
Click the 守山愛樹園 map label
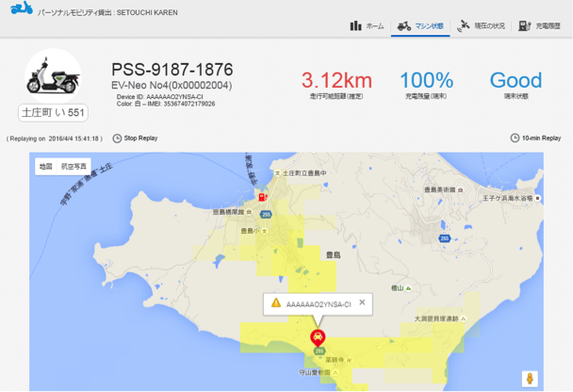tap(315, 372)
